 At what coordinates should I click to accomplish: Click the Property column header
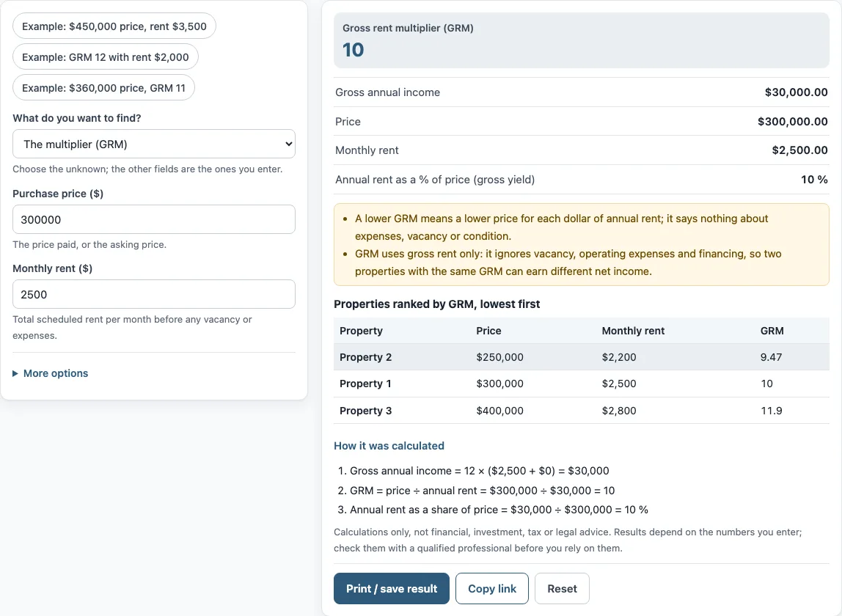(x=361, y=331)
